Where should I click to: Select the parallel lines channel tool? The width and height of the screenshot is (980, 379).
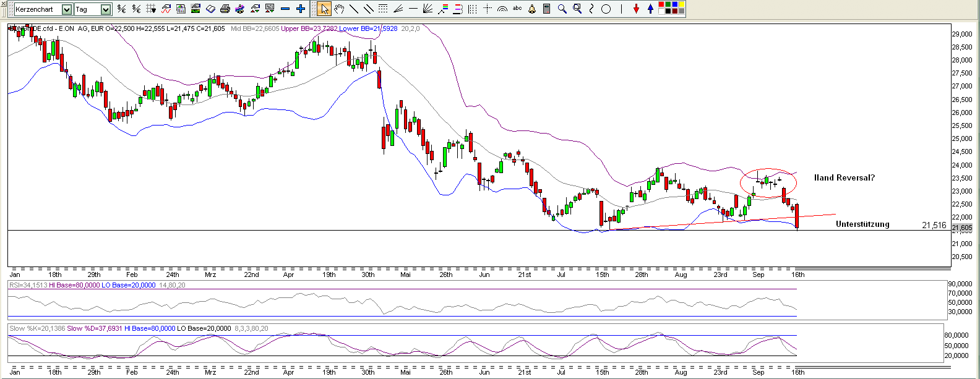point(368,9)
